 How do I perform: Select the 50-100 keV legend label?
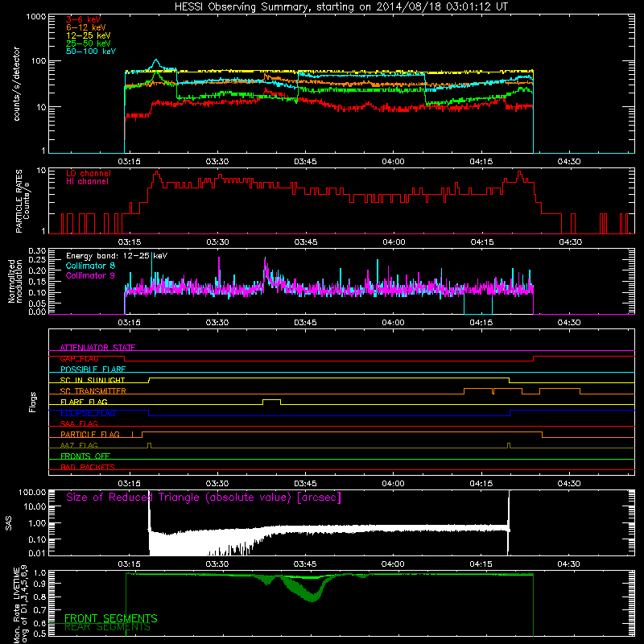pyautogui.click(x=91, y=52)
